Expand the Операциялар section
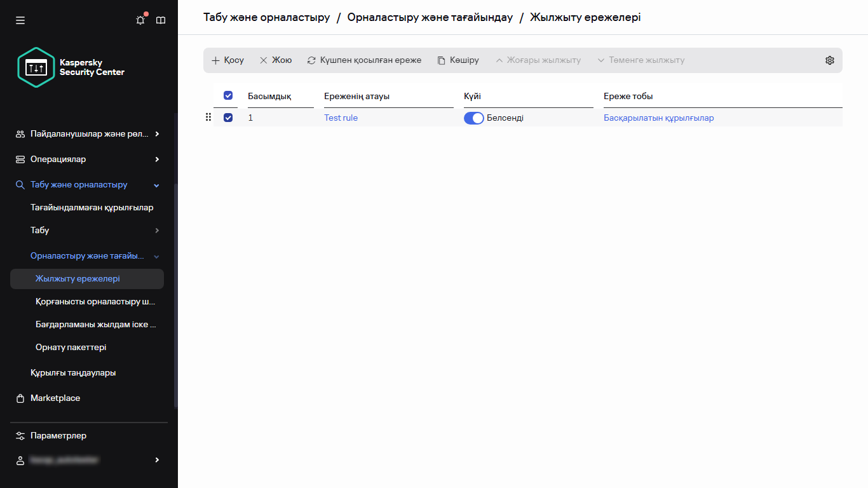 pos(57,159)
